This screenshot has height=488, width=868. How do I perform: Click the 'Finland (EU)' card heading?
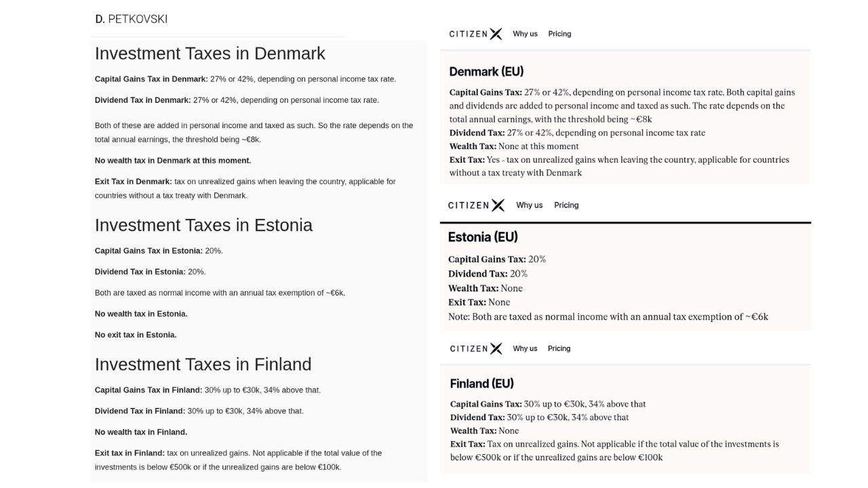481,384
